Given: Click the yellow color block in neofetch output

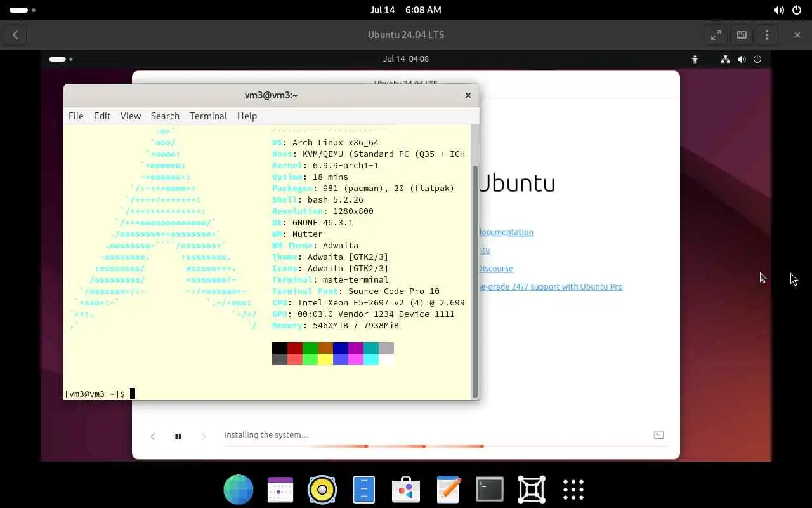Looking at the screenshot, I should (325, 359).
